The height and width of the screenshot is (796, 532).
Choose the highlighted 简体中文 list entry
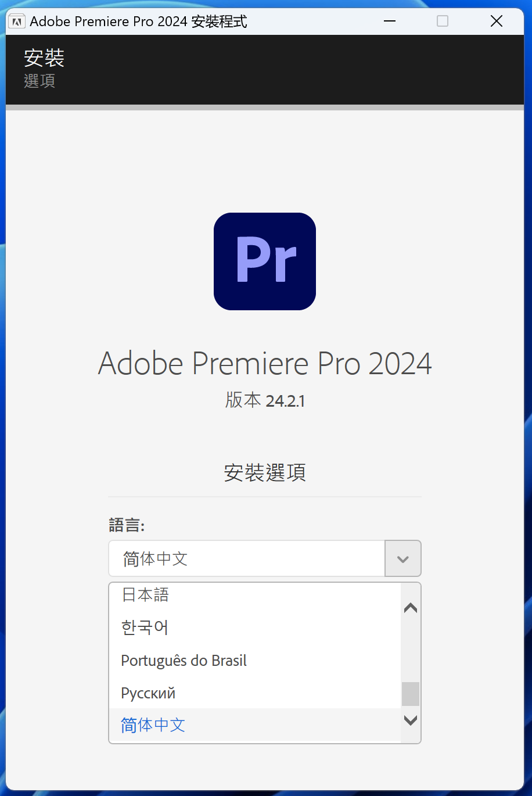click(x=153, y=725)
